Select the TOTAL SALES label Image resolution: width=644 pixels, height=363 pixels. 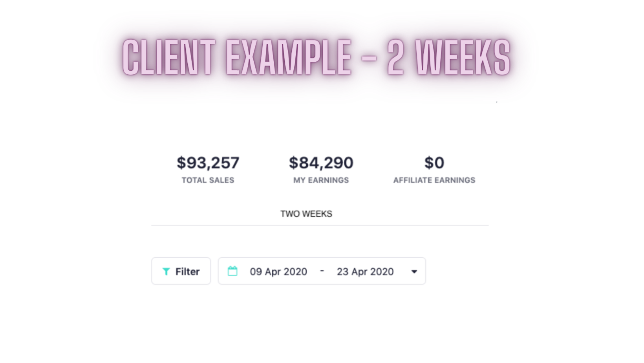pos(208,180)
